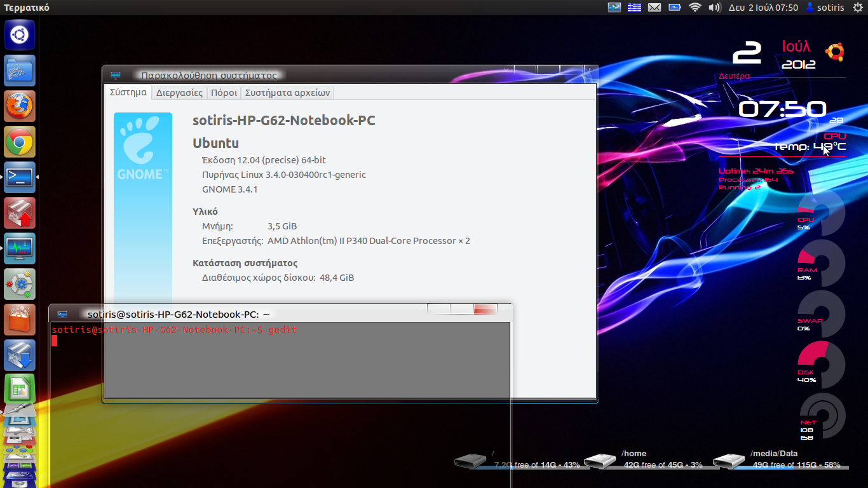
Task: Click the NET gauge on the desktop
Action: (822, 416)
